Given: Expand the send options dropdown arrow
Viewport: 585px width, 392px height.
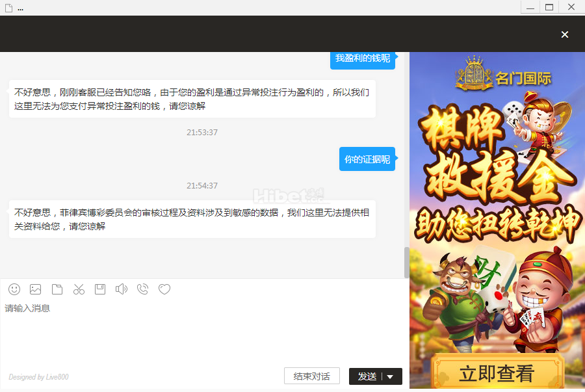Looking at the screenshot, I should click(391, 376).
